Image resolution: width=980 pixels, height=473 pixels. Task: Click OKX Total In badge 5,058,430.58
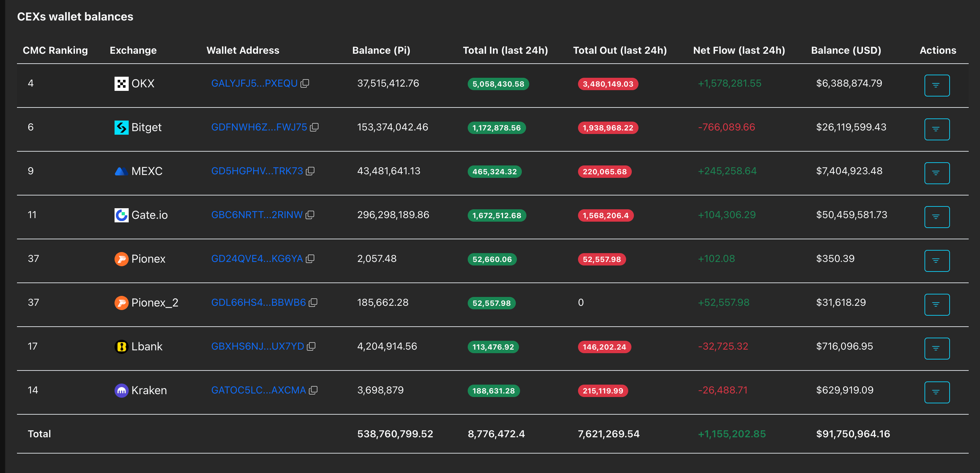pos(498,84)
